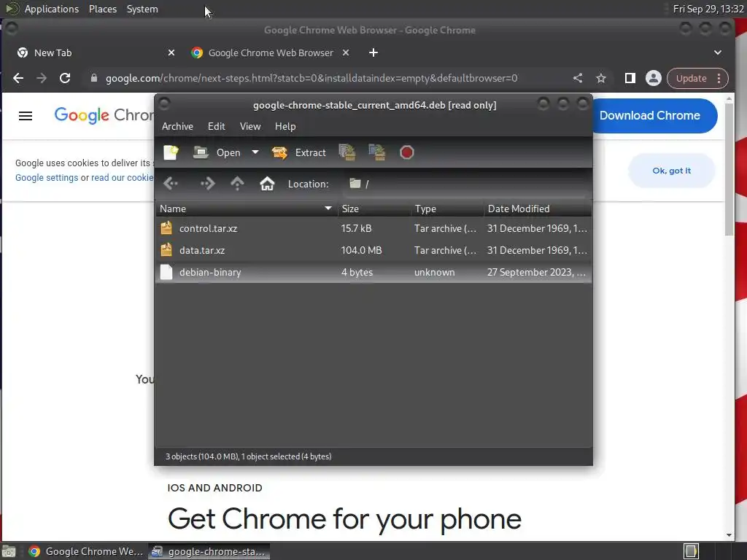The height and width of the screenshot is (560, 747).
Task: Click the control.tar.xz archive icon
Action: [166, 228]
